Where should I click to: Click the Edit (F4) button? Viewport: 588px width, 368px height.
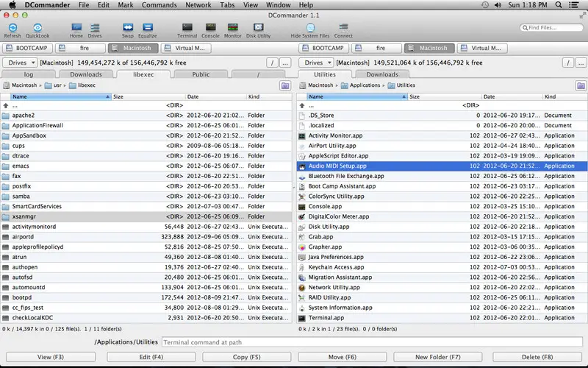tap(151, 357)
